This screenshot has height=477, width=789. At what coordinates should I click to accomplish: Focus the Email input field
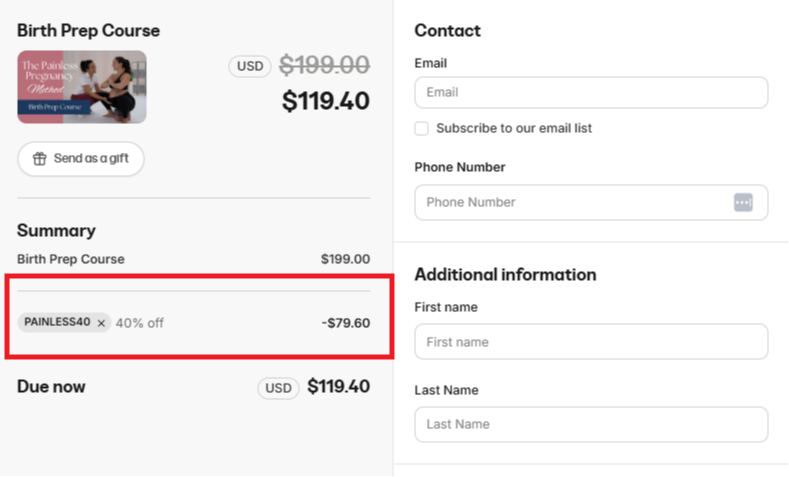(x=590, y=92)
